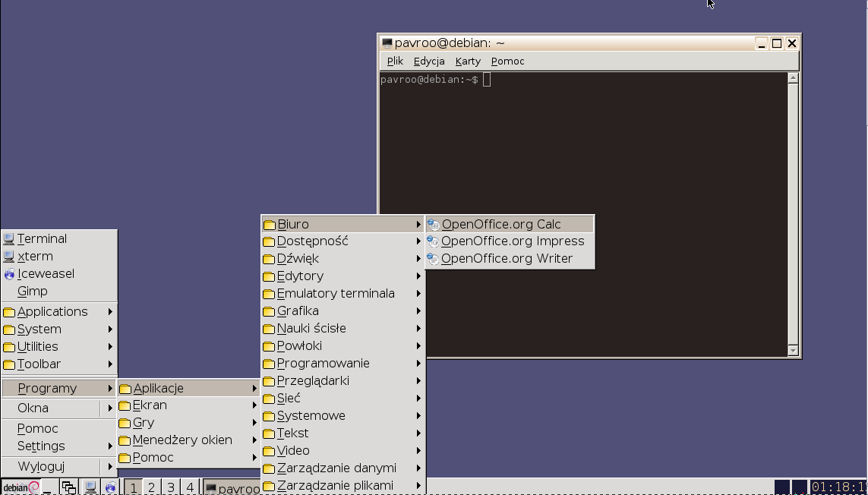Click the pavroo terminal taskbar button
The width and height of the screenshot is (868, 495).
coord(232,488)
